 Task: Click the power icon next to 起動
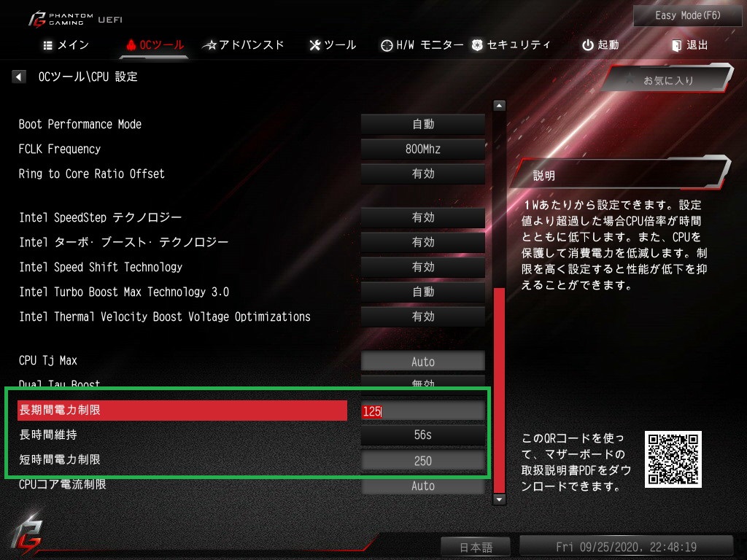[587, 45]
